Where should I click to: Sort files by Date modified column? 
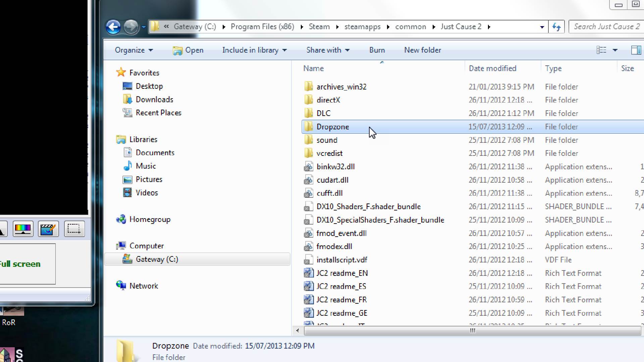tap(492, 68)
